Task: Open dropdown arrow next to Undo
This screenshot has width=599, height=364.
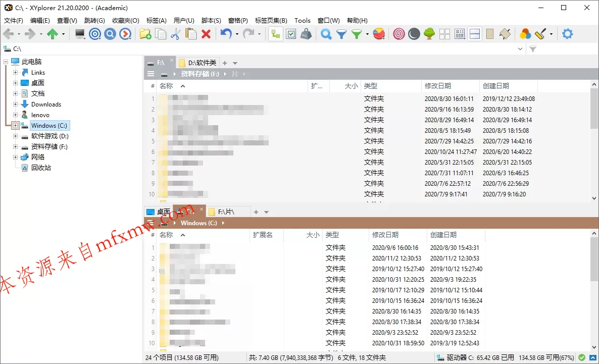Action: [237, 34]
